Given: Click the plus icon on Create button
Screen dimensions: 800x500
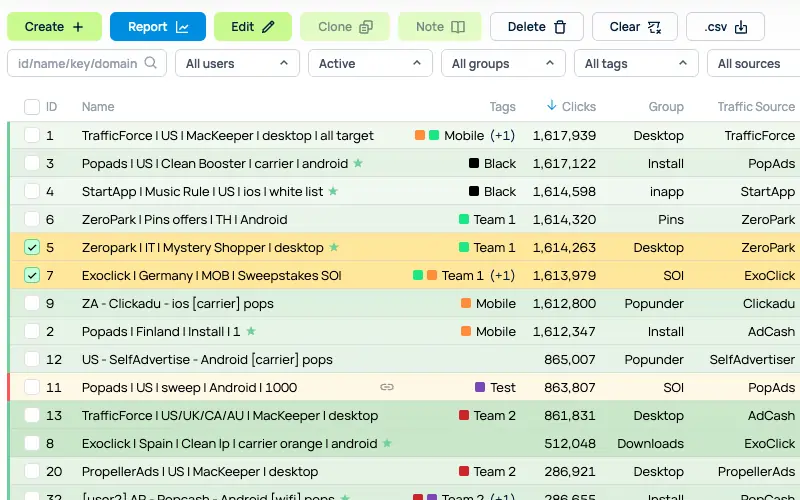Looking at the screenshot, I should [78, 27].
